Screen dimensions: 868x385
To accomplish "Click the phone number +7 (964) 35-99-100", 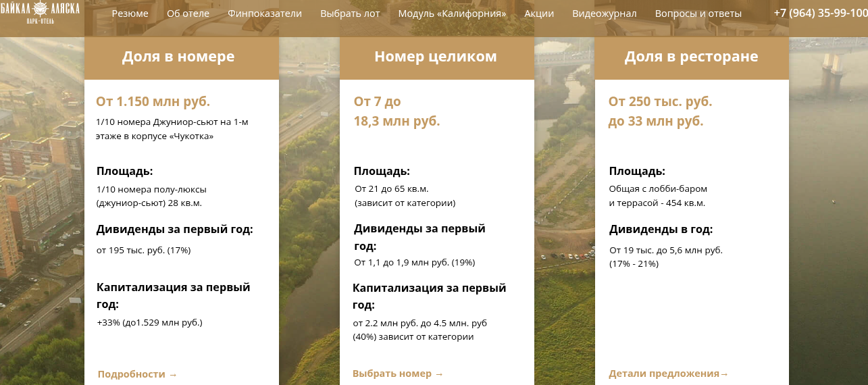I will (x=821, y=13).
